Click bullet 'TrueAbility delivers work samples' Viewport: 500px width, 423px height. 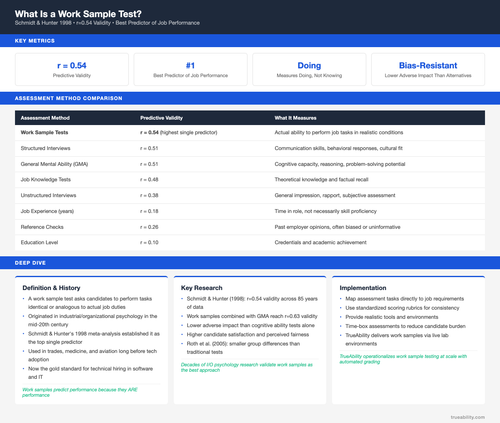click(x=397, y=340)
